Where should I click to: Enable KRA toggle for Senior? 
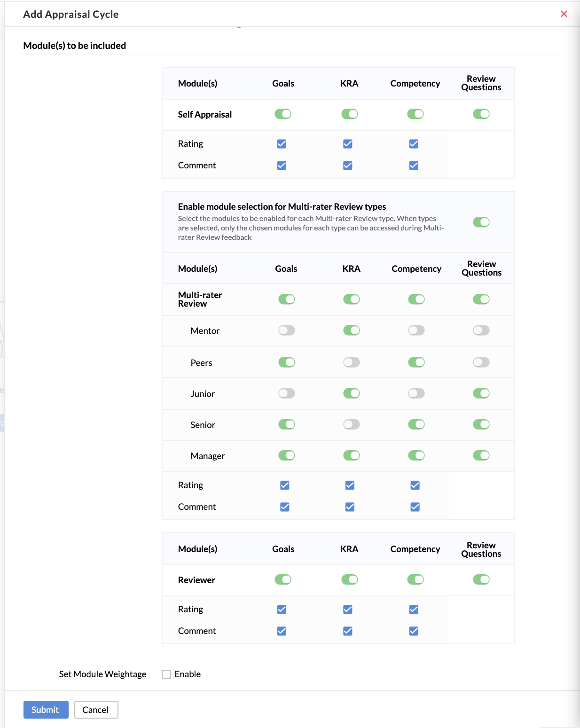(x=351, y=424)
